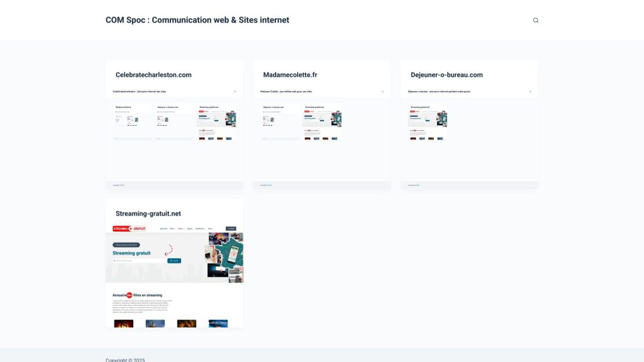Image resolution: width=644 pixels, height=362 pixels.
Task: Select Accueil in the streaming preview menu
Action: (x=164, y=229)
